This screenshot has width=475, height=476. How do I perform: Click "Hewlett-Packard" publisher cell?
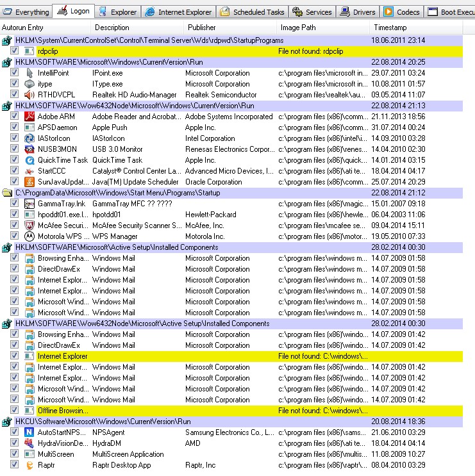click(x=210, y=215)
